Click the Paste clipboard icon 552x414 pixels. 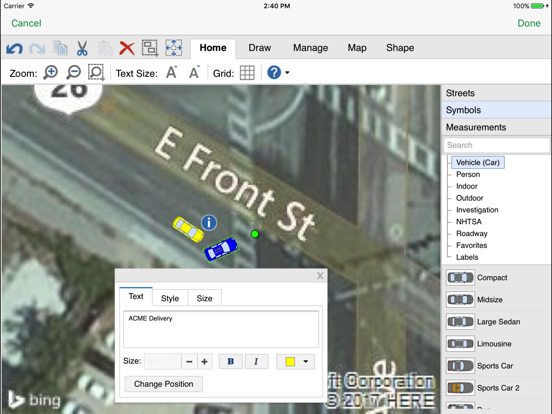(x=105, y=48)
